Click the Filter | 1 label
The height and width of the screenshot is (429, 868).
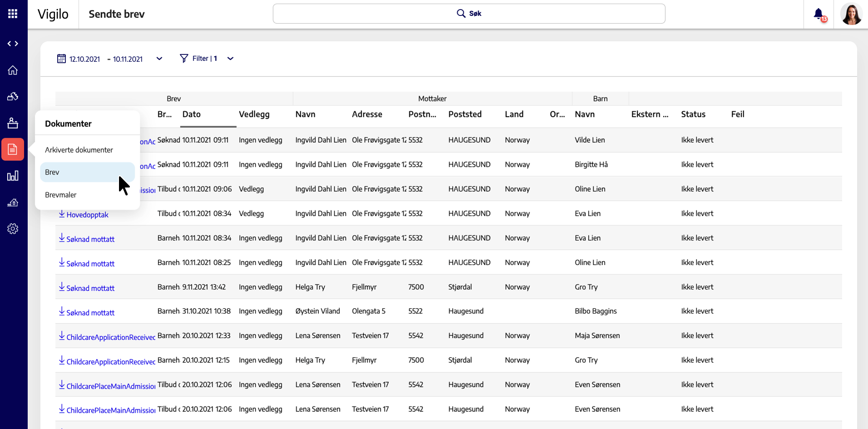[204, 59]
